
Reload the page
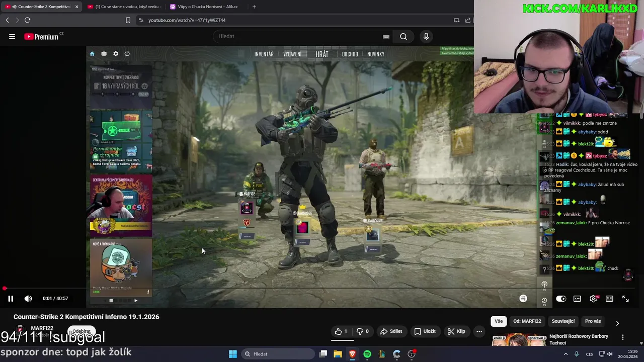point(27,20)
